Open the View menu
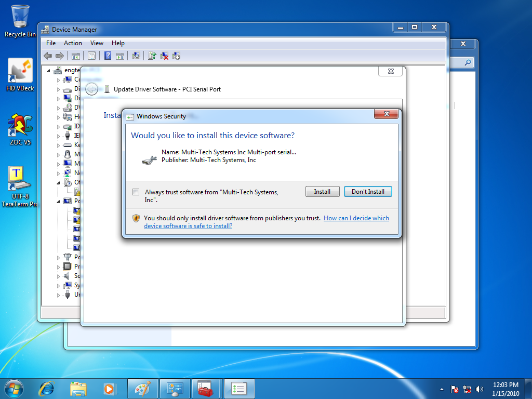Viewport: 532px width, 399px height. [97, 43]
